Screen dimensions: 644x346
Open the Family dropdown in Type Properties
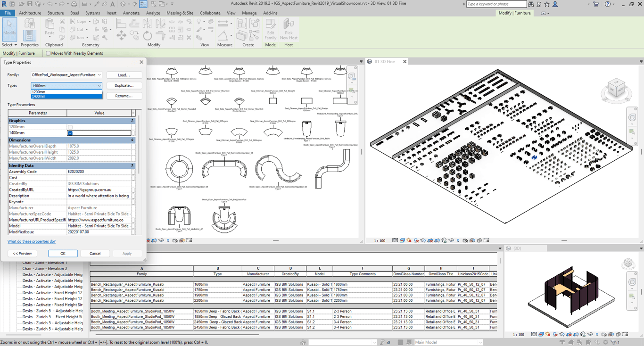pos(66,75)
